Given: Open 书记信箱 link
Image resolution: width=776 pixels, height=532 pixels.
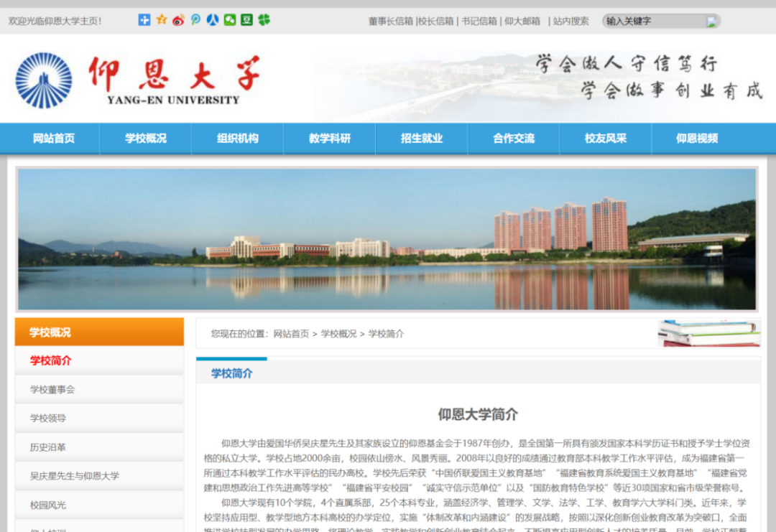Looking at the screenshot, I should pos(479,22).
